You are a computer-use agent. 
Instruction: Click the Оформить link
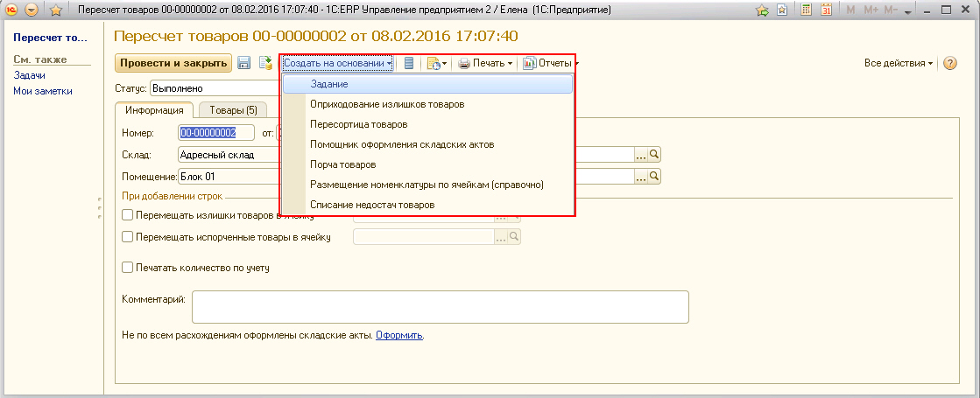pos(399,336)
